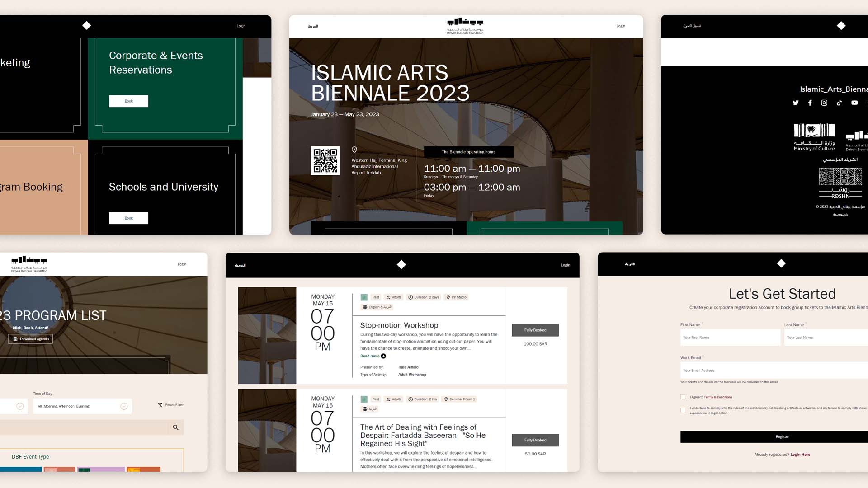The width and height of the screenshot is (868, 488).
Task: Click the Art of Dealing with Feelings thumbnail
Action: 267,431
